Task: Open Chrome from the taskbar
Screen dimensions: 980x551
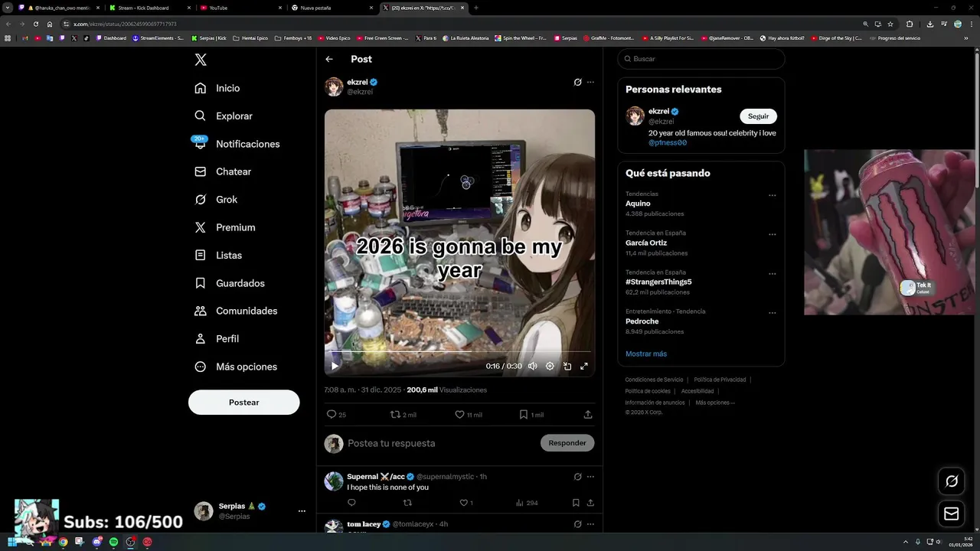Action: 63,542
